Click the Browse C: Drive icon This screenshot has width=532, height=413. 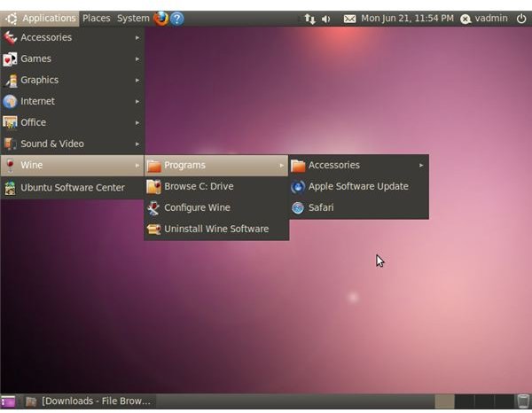pos(153,186)
